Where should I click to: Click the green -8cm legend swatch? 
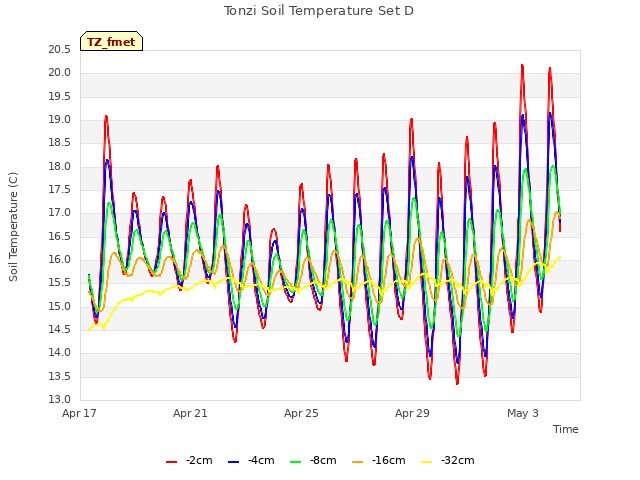(296, 462)
